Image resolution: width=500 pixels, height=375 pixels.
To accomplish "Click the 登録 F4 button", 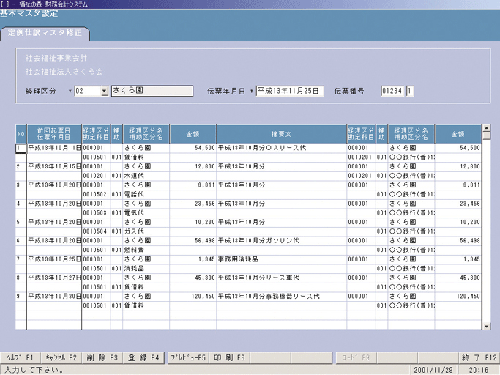I will 143,358.
